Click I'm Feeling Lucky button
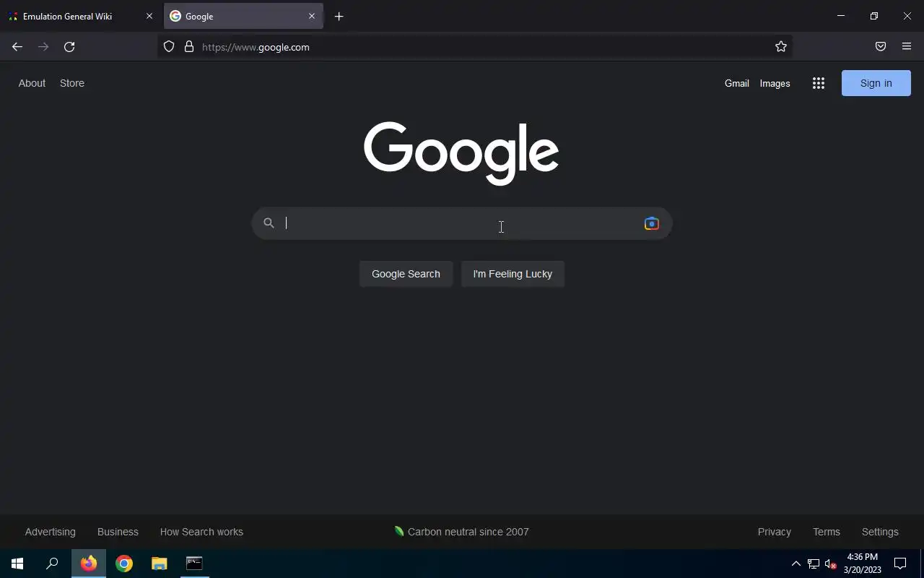The image size is (924, 578). (x=513, y=274)
